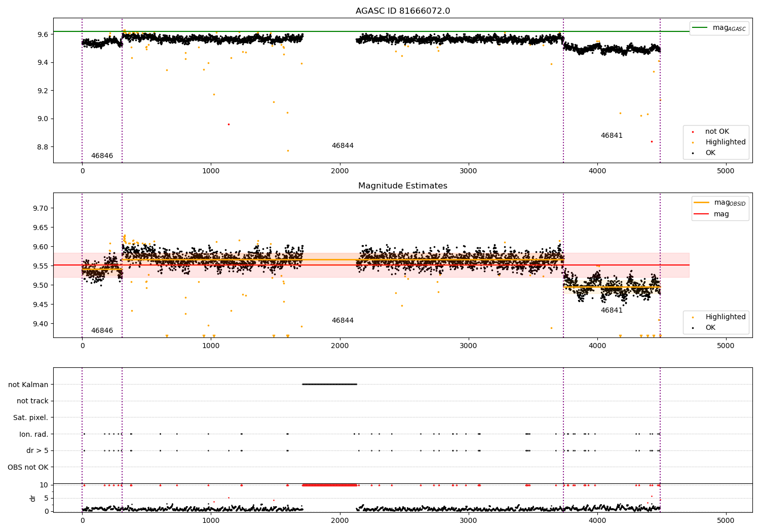Click the 9.4 tick on the top plot

tap(43, 63)
